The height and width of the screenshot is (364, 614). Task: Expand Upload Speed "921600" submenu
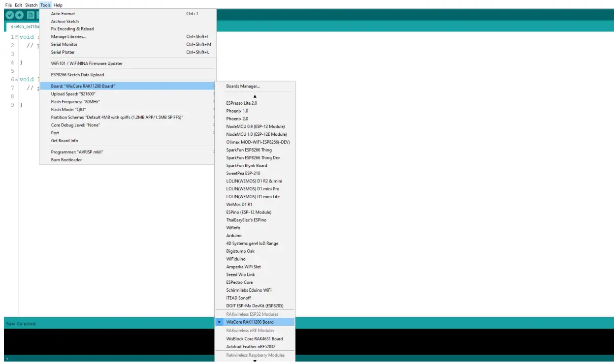click(128, 94)
